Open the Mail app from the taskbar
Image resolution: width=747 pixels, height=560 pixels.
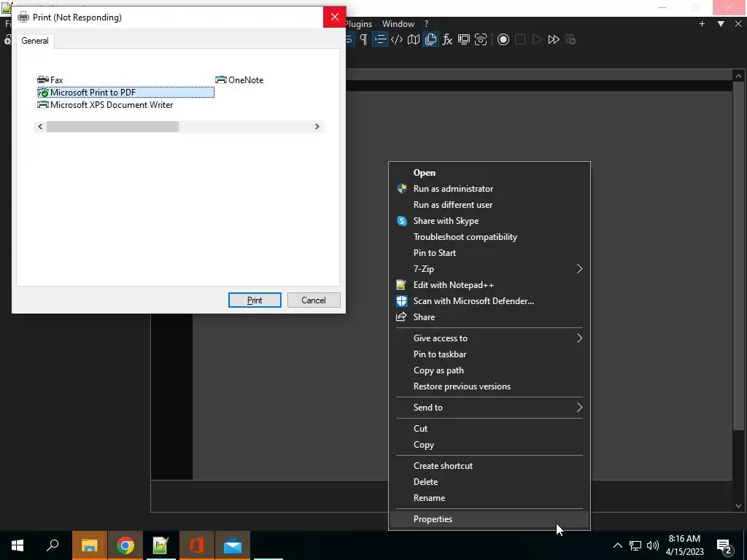coord(233,545)
